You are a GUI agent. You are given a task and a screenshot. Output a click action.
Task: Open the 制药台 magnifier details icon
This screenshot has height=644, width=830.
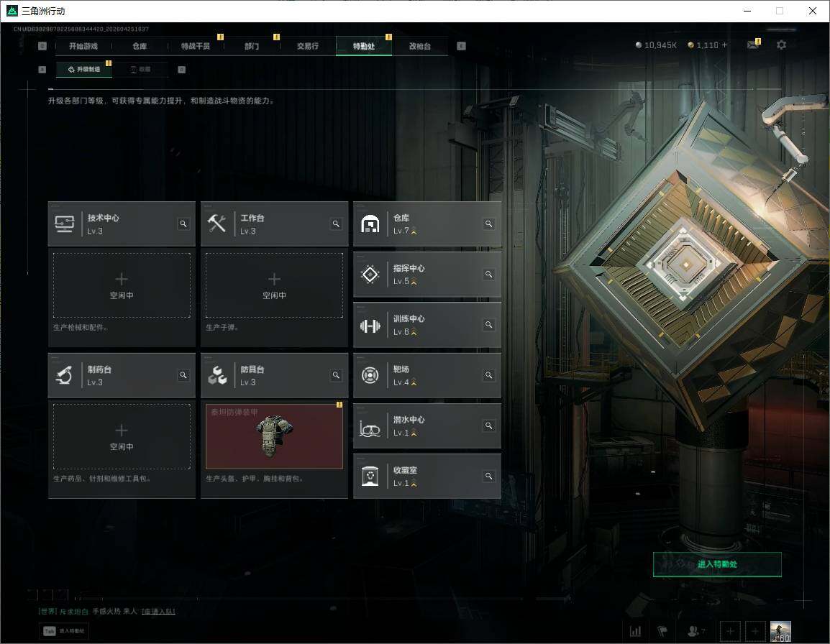(183, 375)
